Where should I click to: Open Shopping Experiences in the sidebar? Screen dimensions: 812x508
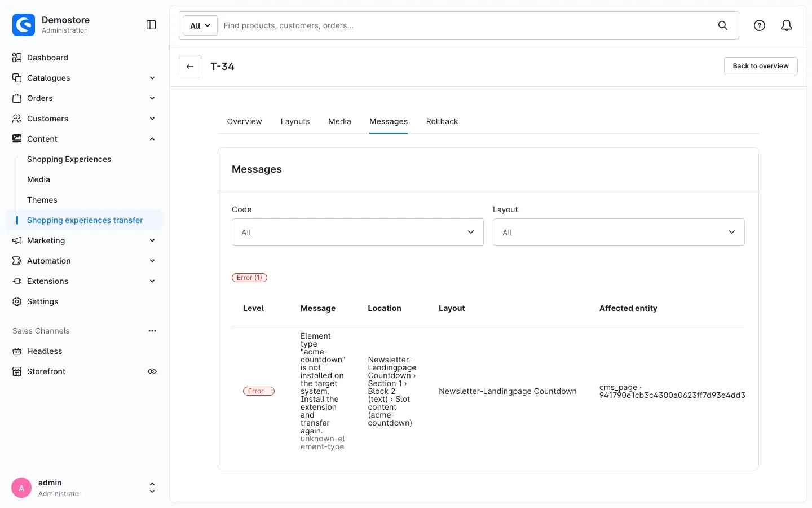pos(69,159)
